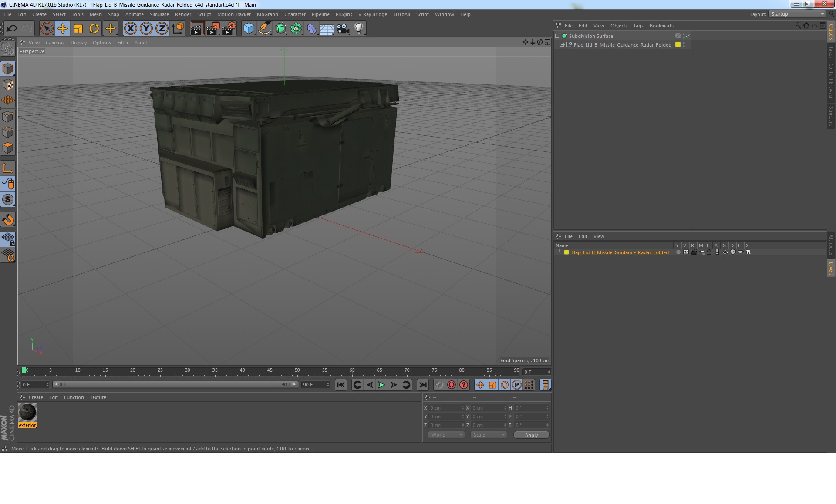Image resolution: width=836 pixels, height=504 pixels.
Task: Go to end of animation
Action: tap(422, 385)
